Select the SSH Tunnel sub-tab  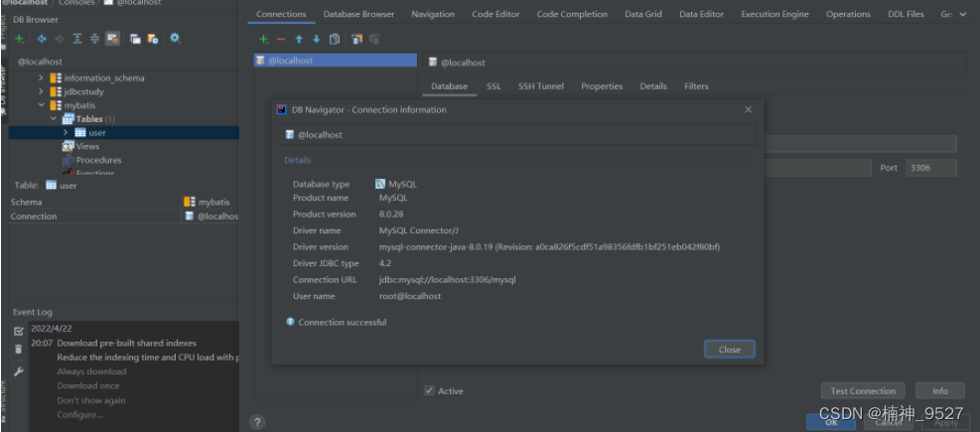[x=540, y=86]
